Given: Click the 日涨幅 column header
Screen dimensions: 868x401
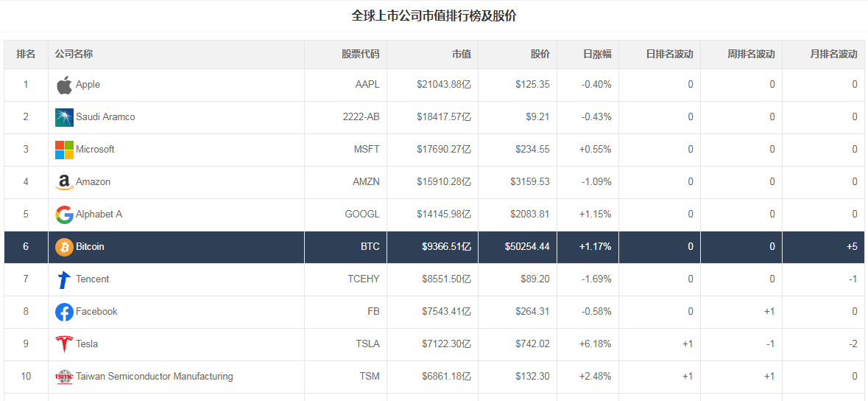Looking at the screenshot, I should point(597,55).
